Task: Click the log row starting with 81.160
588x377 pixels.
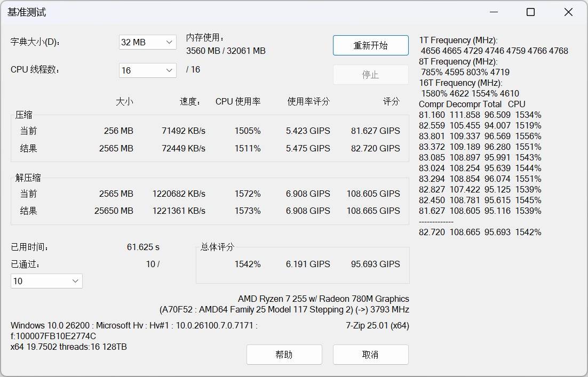Action: coord(480,115)
